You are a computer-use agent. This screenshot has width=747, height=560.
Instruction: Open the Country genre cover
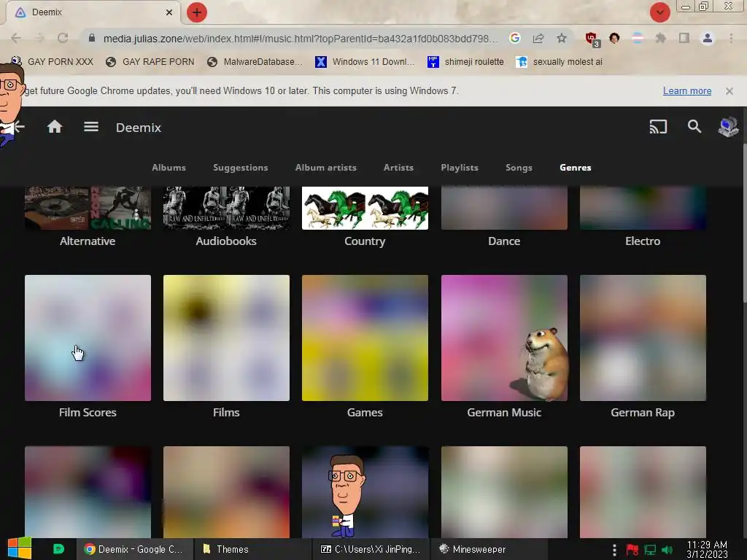365,208
